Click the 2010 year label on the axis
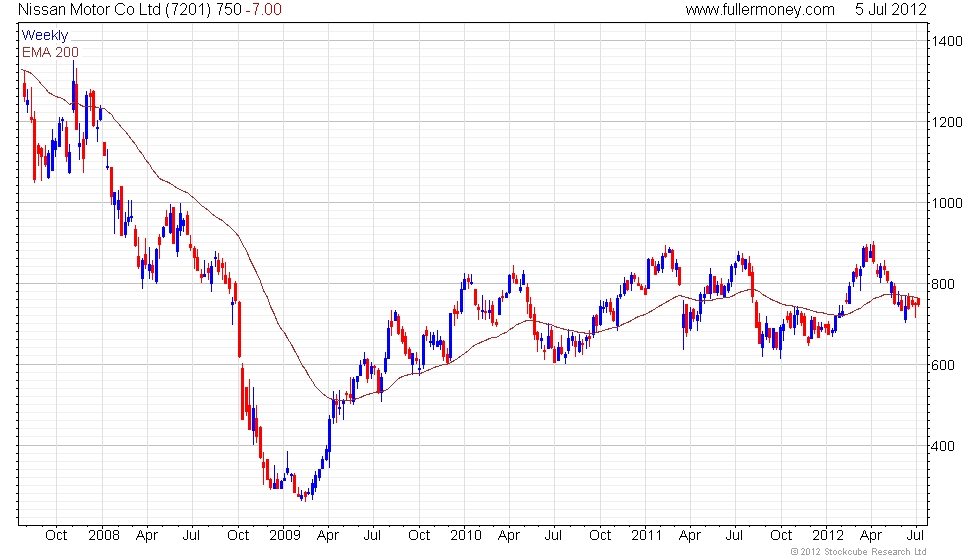Screen dimensions: 980x560 click(x=466, y=536)
